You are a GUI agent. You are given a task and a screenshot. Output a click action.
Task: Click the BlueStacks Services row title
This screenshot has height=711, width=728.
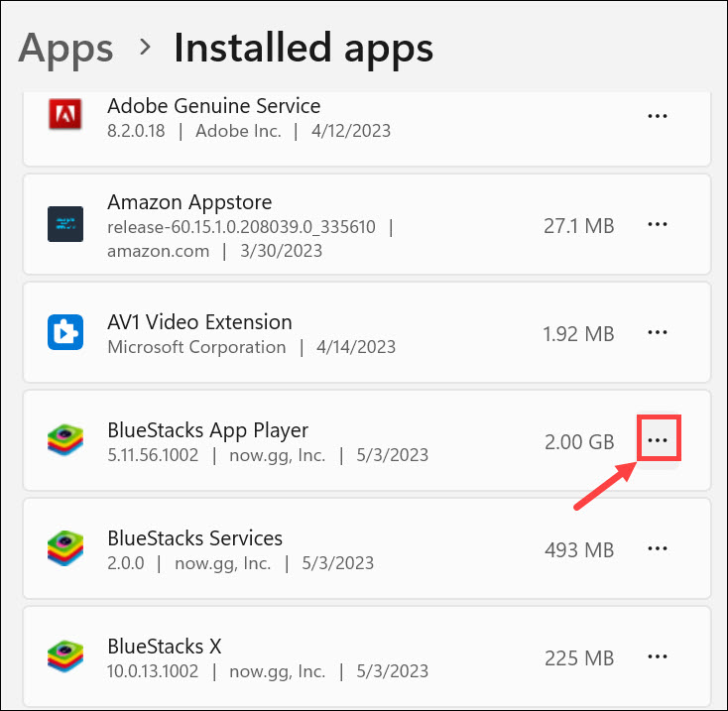[x=194, y=538]
